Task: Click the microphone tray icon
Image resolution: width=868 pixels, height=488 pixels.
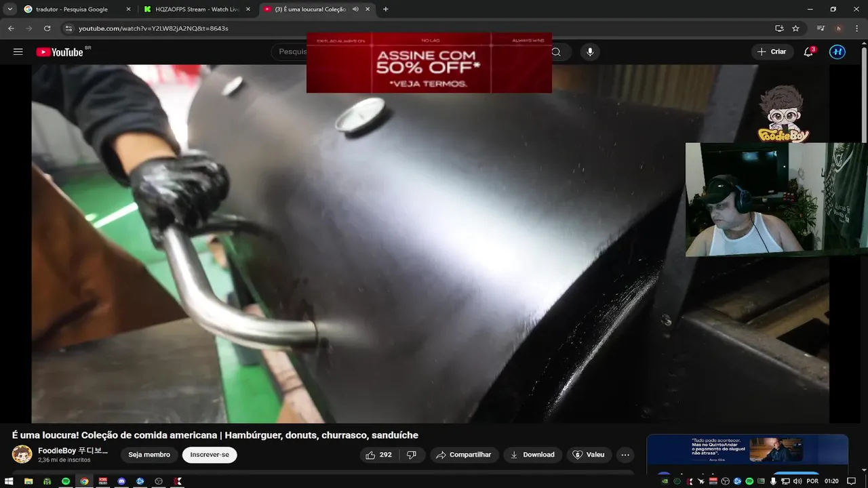Action: click(774, 481)
